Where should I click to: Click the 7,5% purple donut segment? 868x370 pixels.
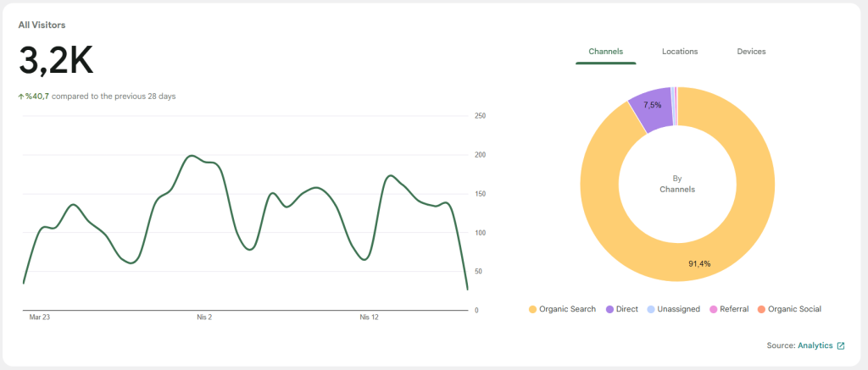pyautogui.click(x=652, y=109)
